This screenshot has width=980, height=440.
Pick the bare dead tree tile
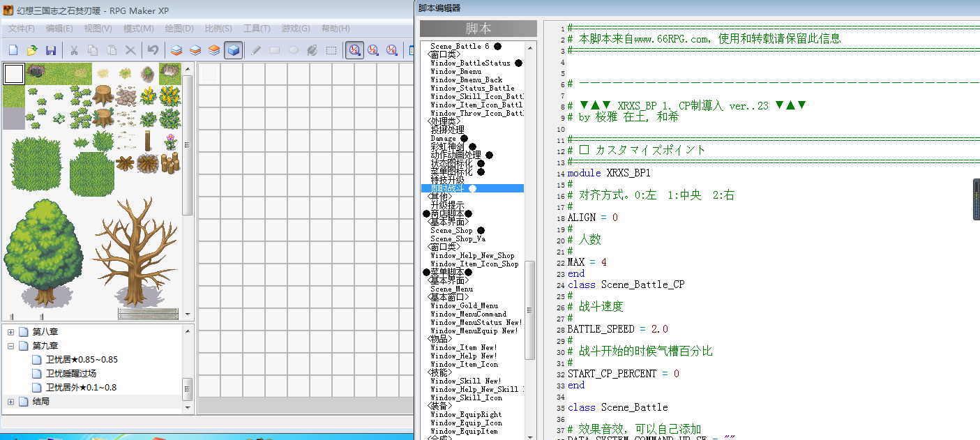[136, 252]
